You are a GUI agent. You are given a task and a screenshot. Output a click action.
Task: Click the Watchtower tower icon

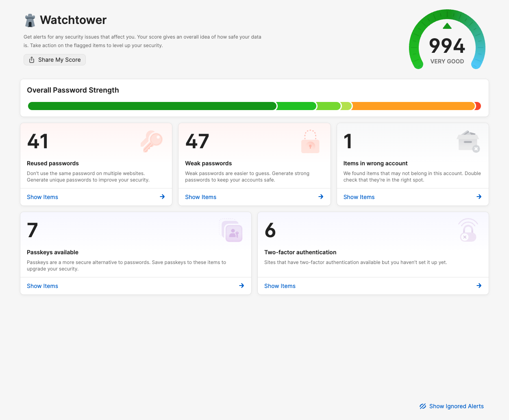pos(30,20)
